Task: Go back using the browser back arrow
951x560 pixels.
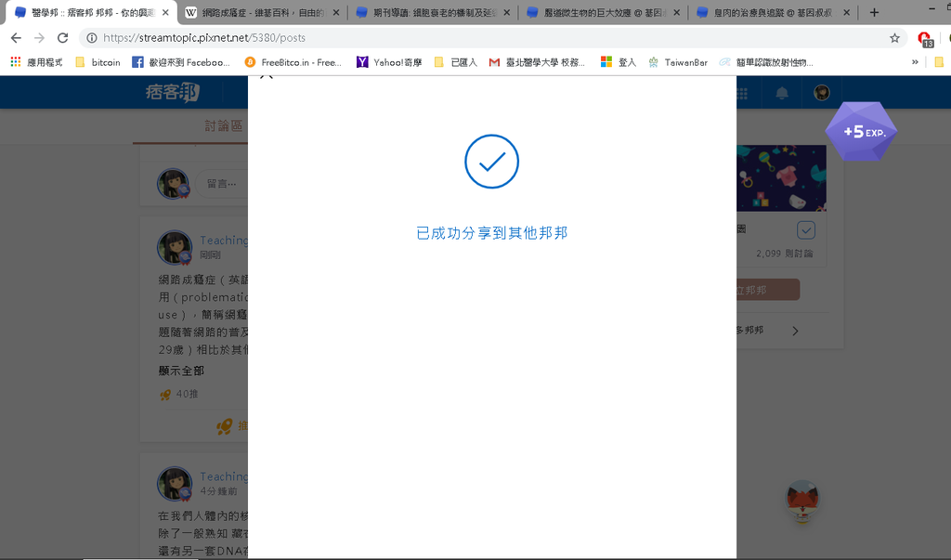Action: pos(17,38)
